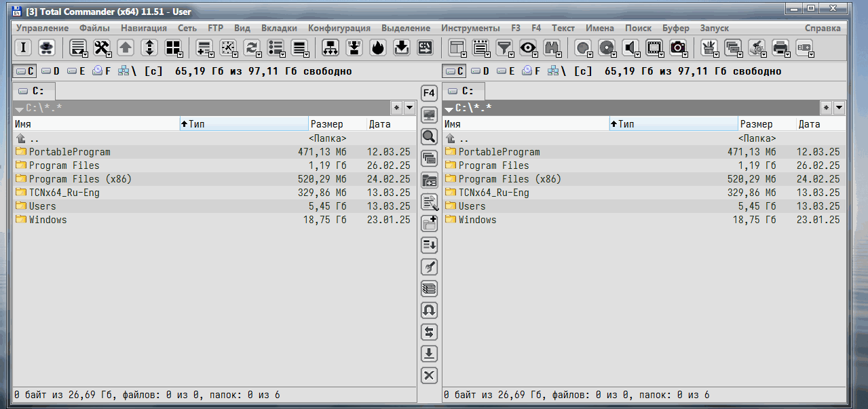Image resolution: width=868 pixels, height=409 pixels.
Task: Open the Конфигурация menu
Action: coord(339,28)
